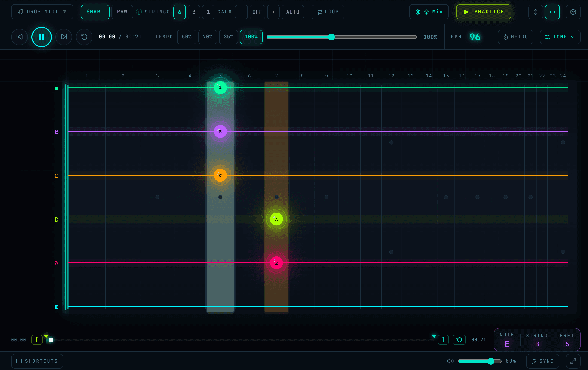Viewport: 588px width, 370px height.
Task: Increase capo with plus button
Action: pyautogui.click(x=273, y=12)
